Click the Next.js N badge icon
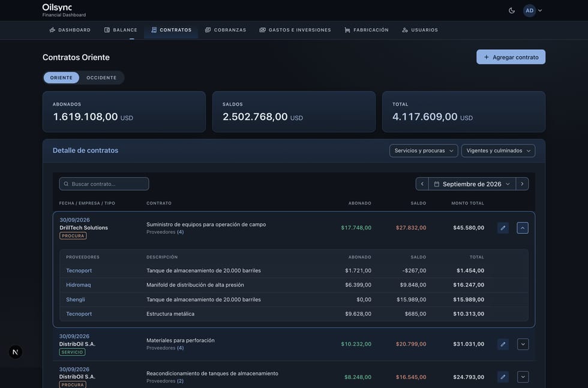588x388 pixels. (16, 352)
